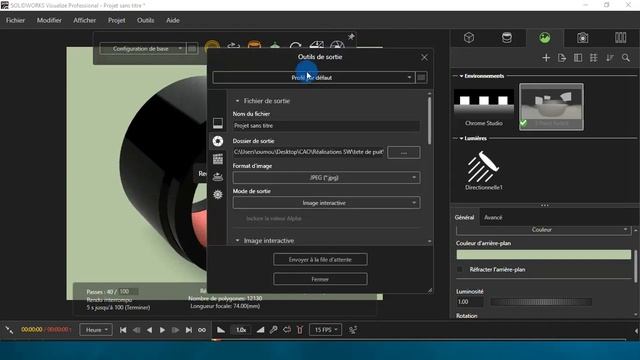
Task: Jump to the first frame of timeline
Action: click(123, 330)
